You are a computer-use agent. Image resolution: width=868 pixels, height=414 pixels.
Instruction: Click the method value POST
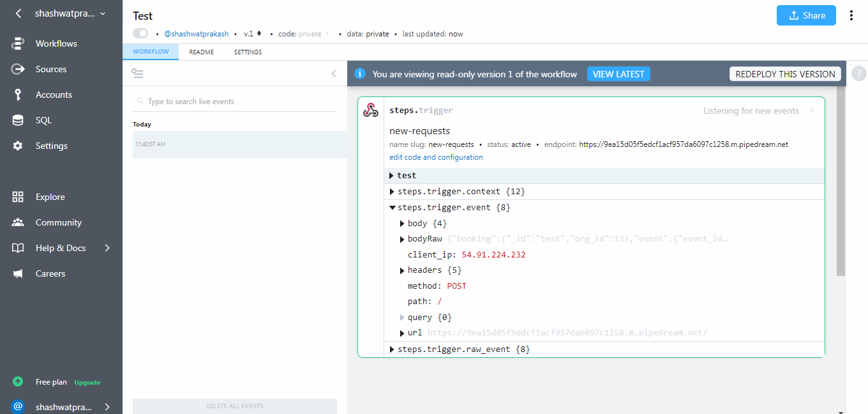coord(456,286)
